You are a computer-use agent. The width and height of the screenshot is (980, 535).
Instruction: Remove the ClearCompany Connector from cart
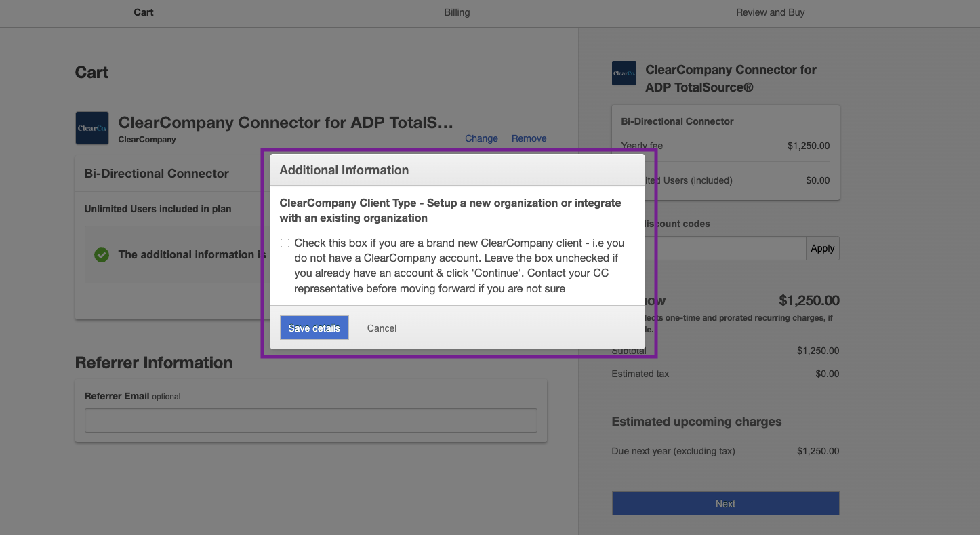click(529, 138)
